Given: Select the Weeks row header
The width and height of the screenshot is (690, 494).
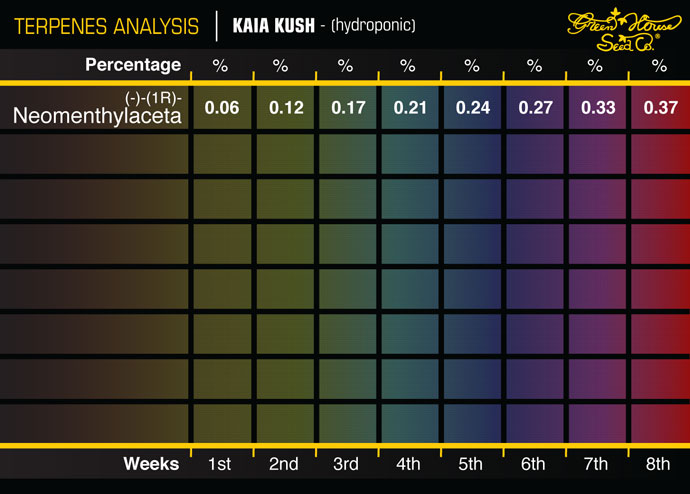Looking at the screenshot, I should click(151, 463).
